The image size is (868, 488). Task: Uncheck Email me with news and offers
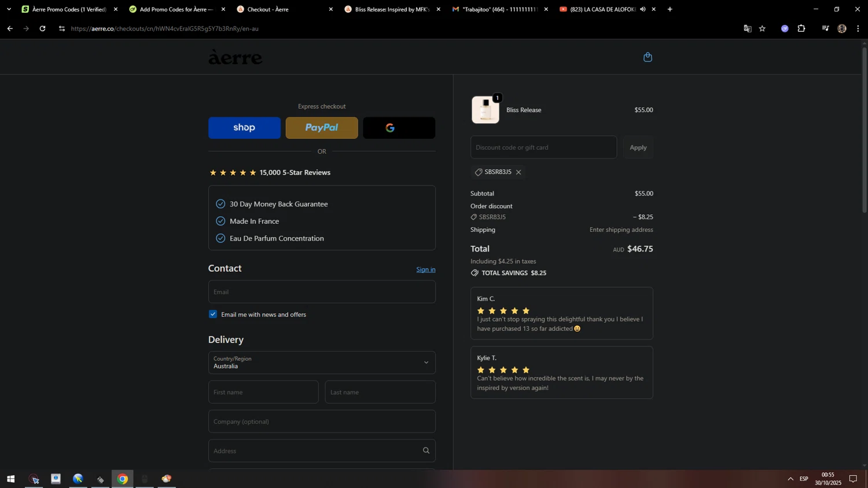[x=213, y=314]
